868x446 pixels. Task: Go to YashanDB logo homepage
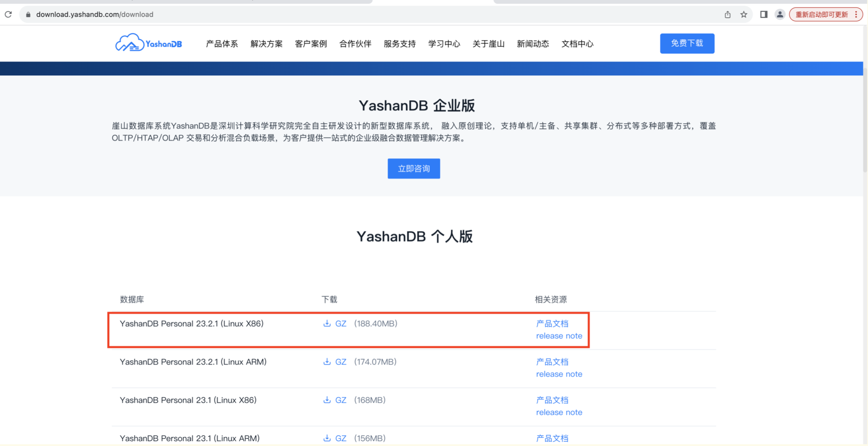click(x=148, y=43)
